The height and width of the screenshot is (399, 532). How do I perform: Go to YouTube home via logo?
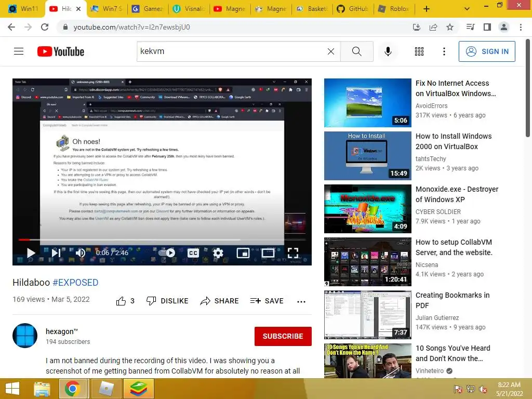click(x=61, y=51)
